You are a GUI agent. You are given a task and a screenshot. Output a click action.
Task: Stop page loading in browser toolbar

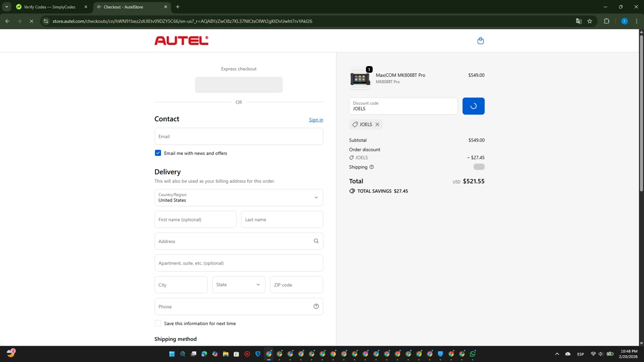point(31,21)
